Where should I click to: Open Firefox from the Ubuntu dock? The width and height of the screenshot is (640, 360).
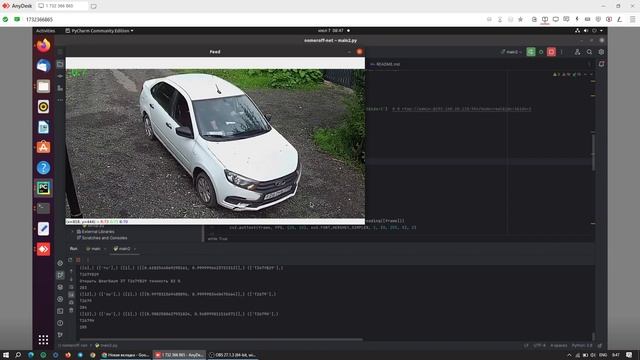click(x=43, y=45)
